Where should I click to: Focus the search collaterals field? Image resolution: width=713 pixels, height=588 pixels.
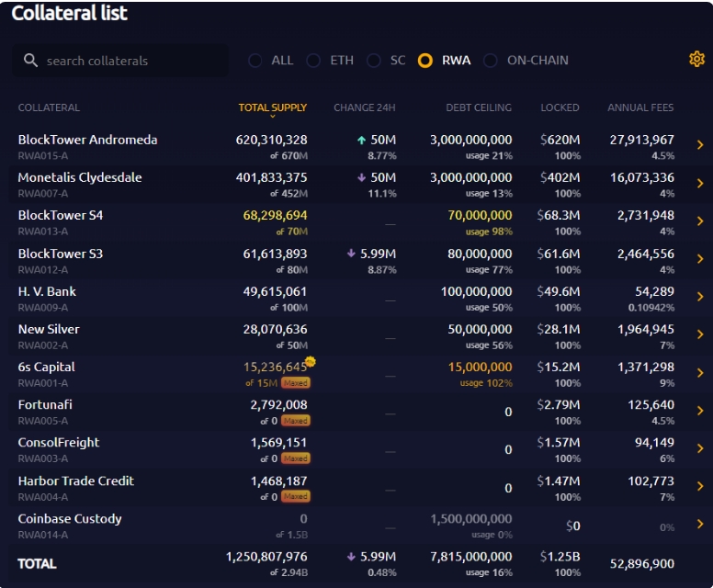click(120, 61)
